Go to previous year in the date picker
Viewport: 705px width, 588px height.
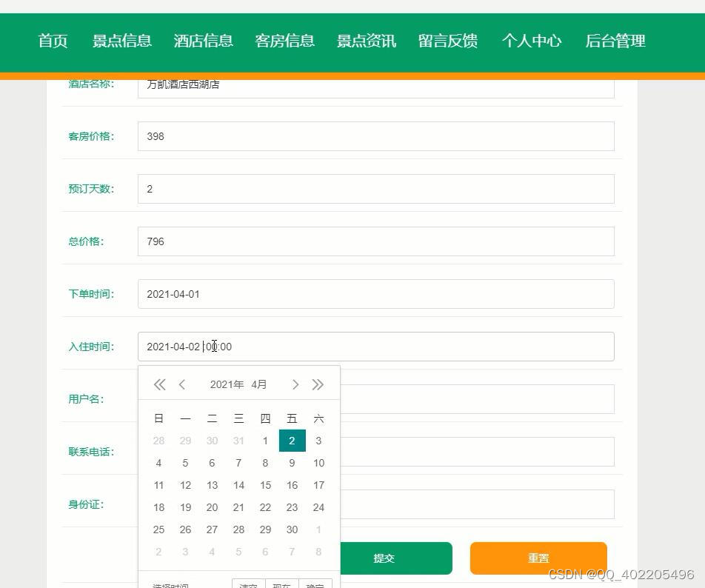pos(158,384)
